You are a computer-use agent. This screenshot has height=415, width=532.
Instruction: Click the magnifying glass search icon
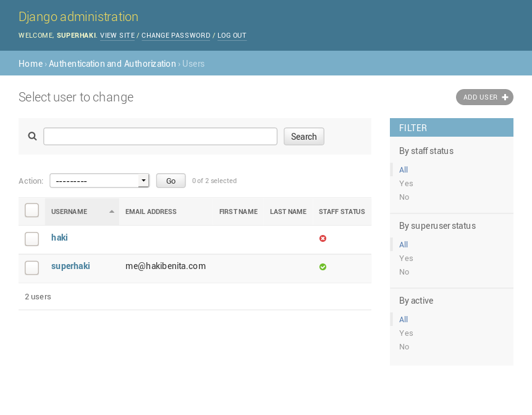[33, 136]
